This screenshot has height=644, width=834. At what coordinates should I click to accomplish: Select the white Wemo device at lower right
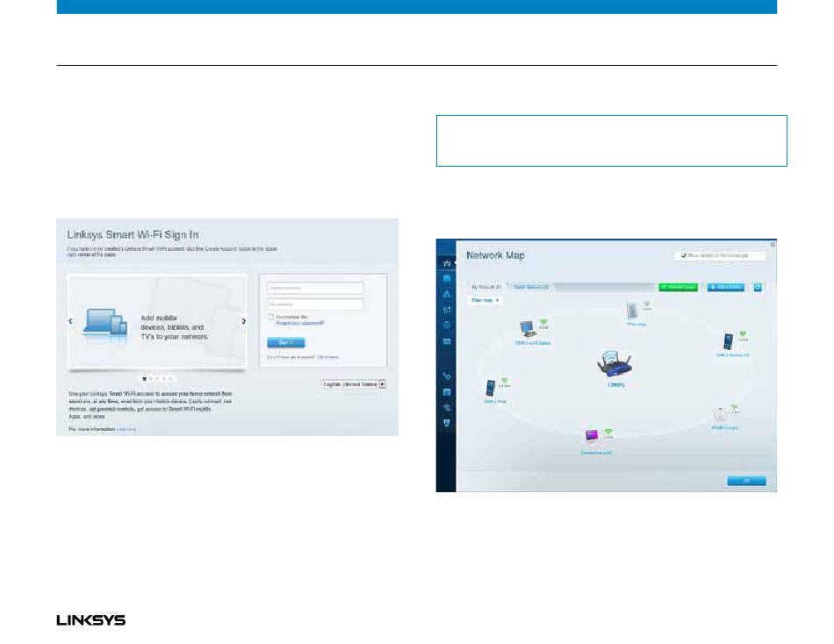pyautogui.click(x=720, y=414)
